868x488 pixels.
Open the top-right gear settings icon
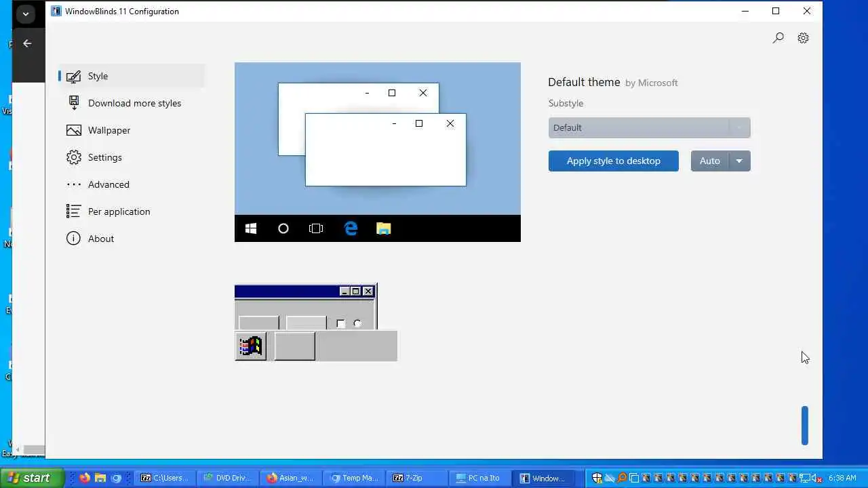pos(803,38)
